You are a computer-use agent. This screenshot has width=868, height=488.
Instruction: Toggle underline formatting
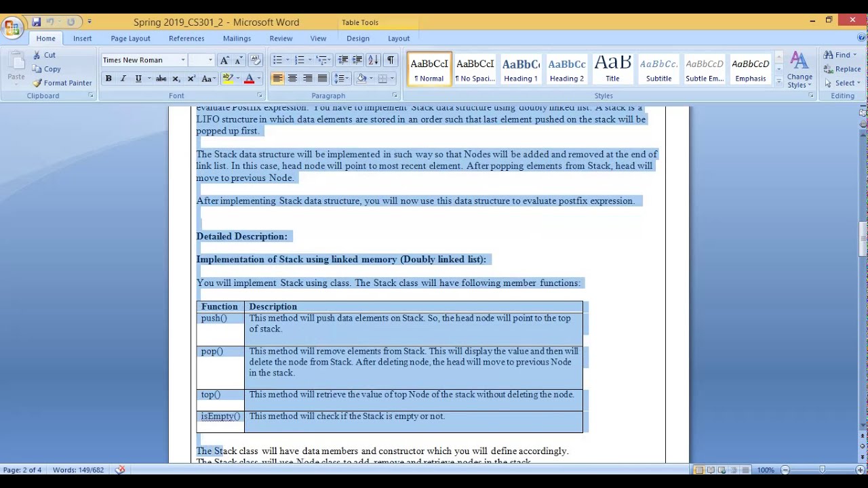click(x=138, y=79)
